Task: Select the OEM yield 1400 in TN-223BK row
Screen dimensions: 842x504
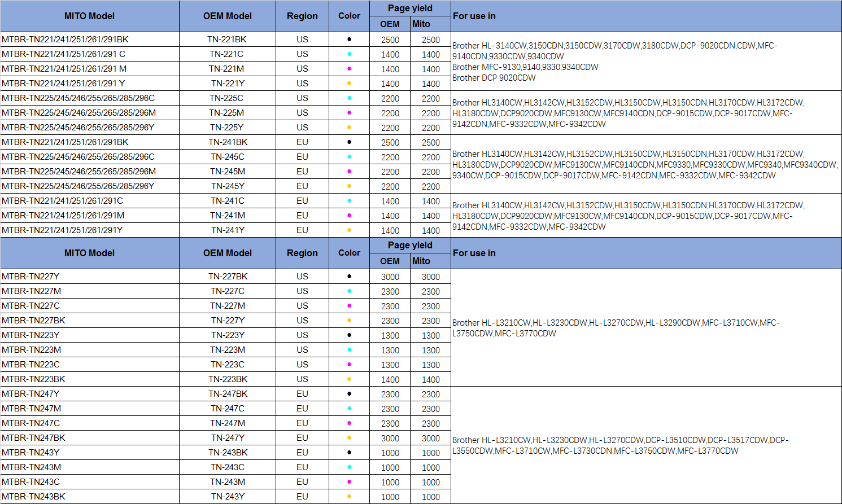Action: point(390,380)
